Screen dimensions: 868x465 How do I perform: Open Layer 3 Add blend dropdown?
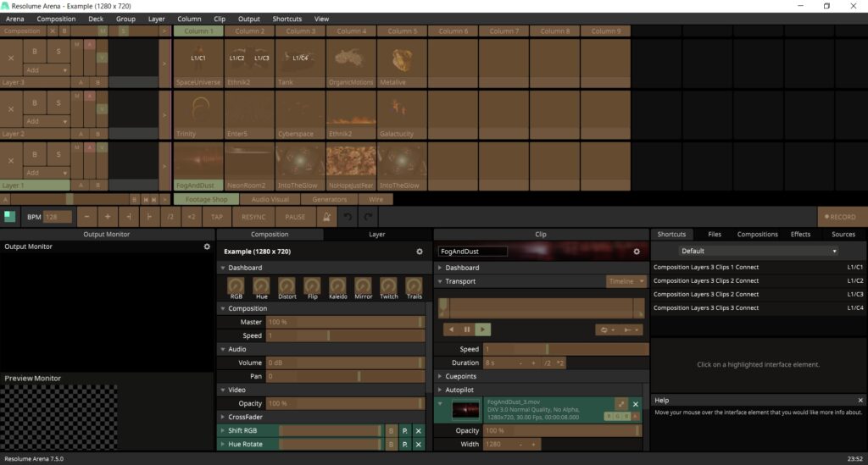(x=47, y=70)
